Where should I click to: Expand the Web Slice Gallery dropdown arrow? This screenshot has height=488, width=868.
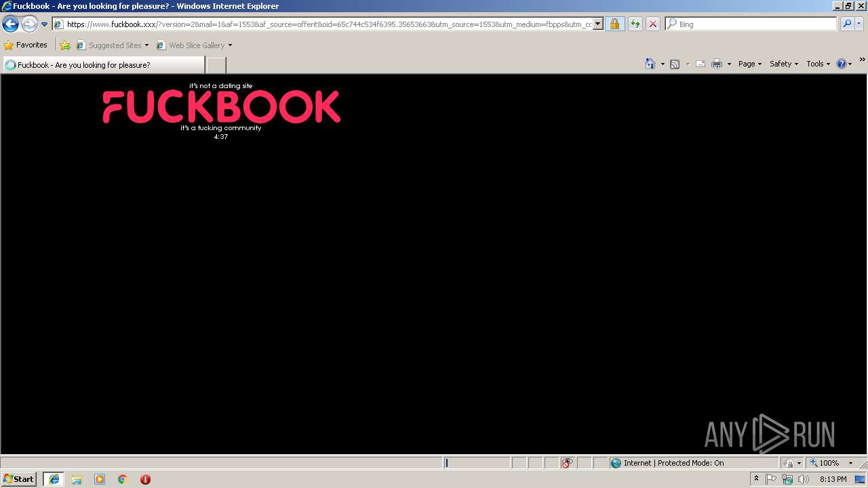[x=230, y=45]
